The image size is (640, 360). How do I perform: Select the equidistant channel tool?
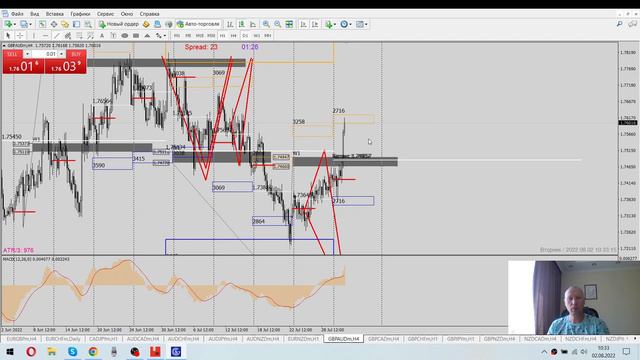click(68, 36)
